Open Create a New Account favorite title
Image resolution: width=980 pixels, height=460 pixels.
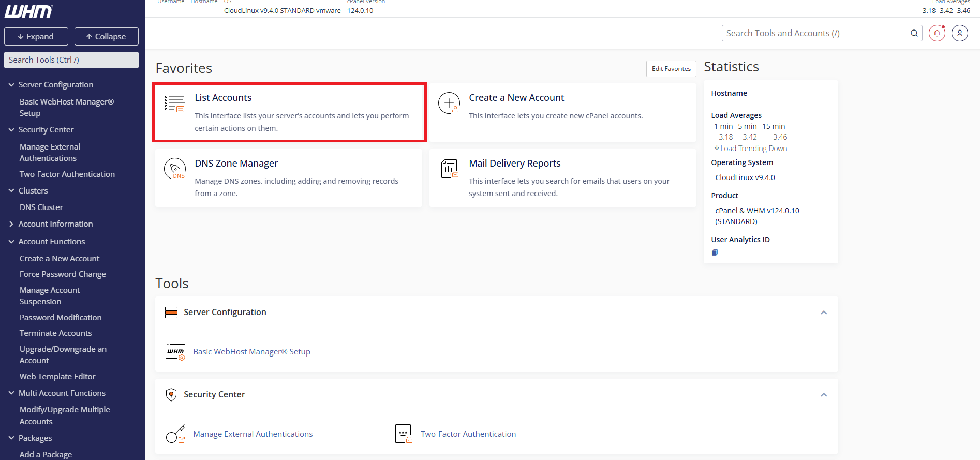[516, 98]
